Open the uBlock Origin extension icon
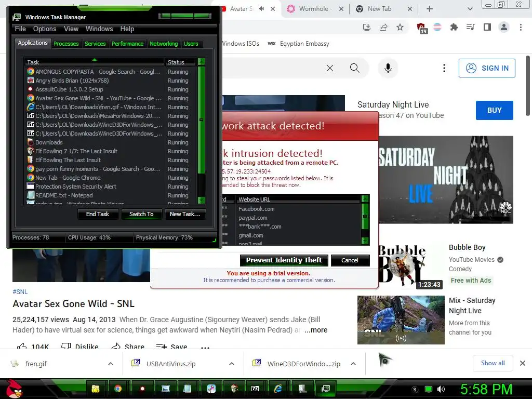Screen dimensions: 532x399 click(x=421, y=28)
